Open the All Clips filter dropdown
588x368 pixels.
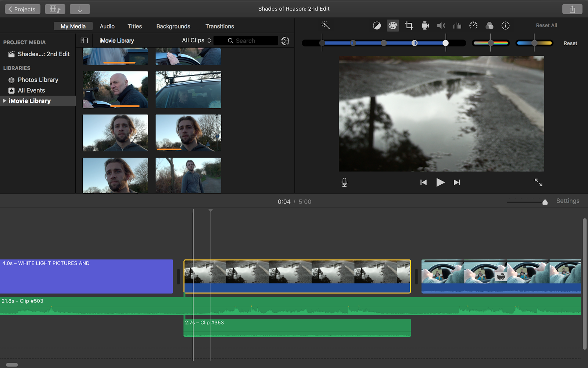(196, 40)
